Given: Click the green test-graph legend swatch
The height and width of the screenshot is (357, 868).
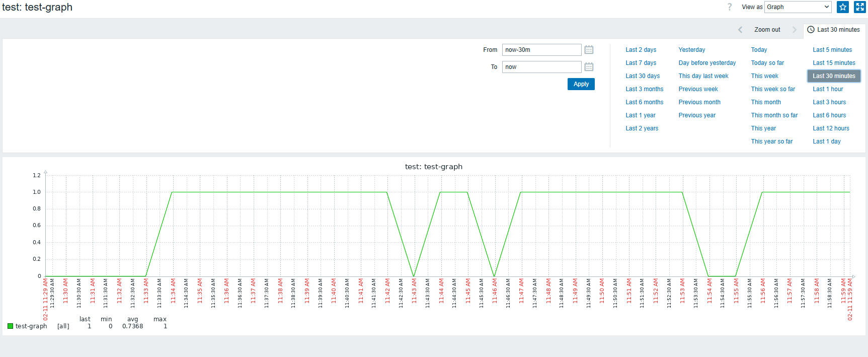Looking at the screenshot, I should (10, 326).
